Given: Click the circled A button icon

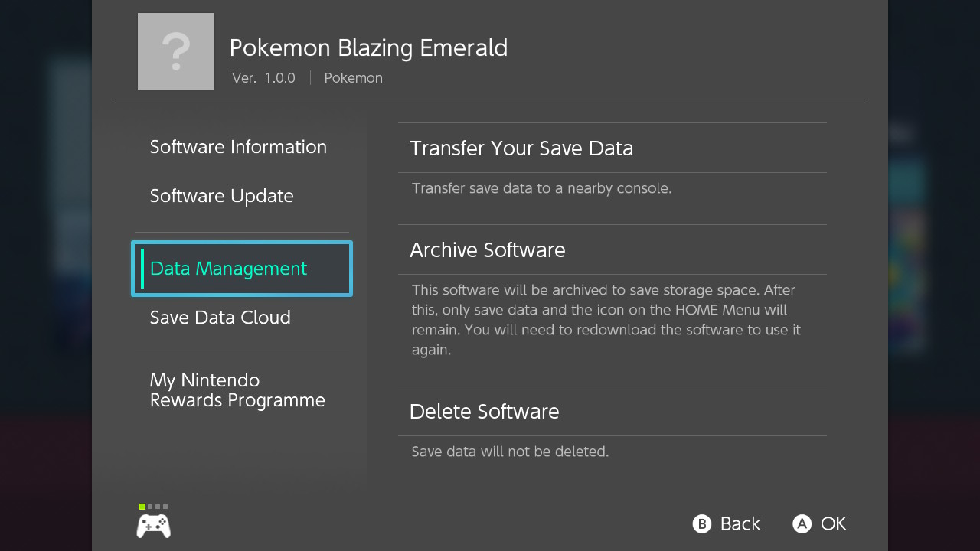Looking at the screenshot, I should (802, 523).
